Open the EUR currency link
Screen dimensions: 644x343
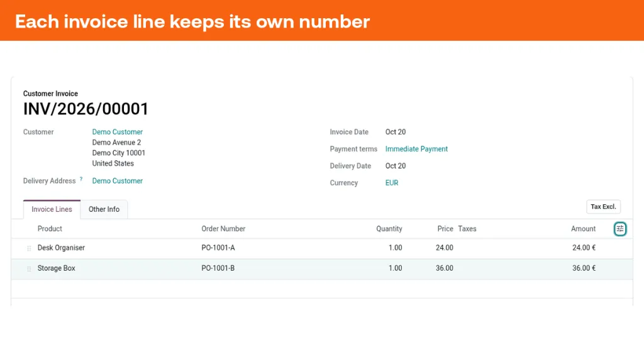click(x=392, y=183)
